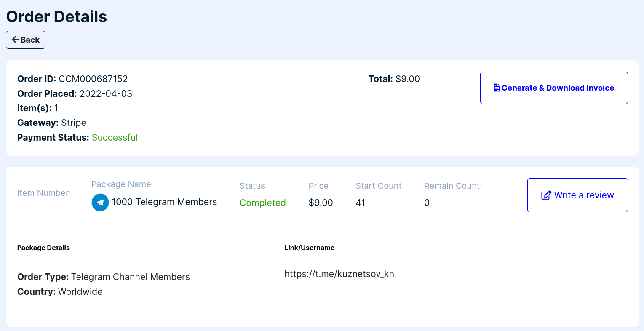
Task: Open the t.me/kuznetsov_kn link
Action: tap(339, 274)
